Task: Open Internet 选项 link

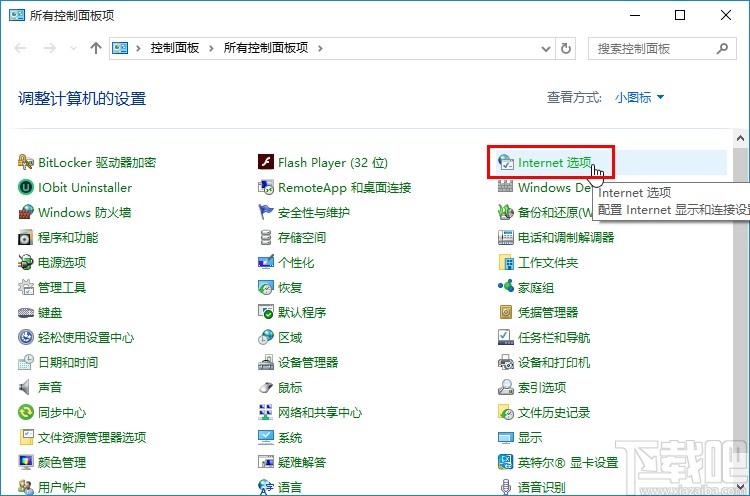Action: (554, 163)
